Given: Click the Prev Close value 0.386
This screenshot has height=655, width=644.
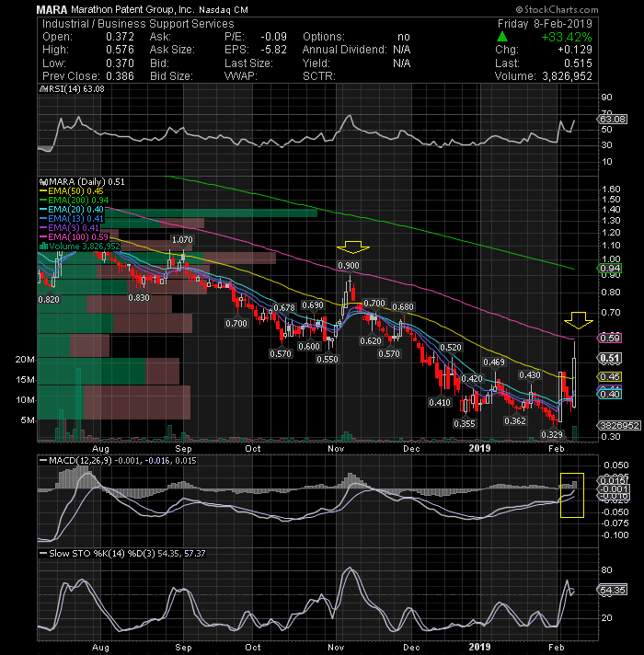Looking at the screenshot, I should point(120,76).
